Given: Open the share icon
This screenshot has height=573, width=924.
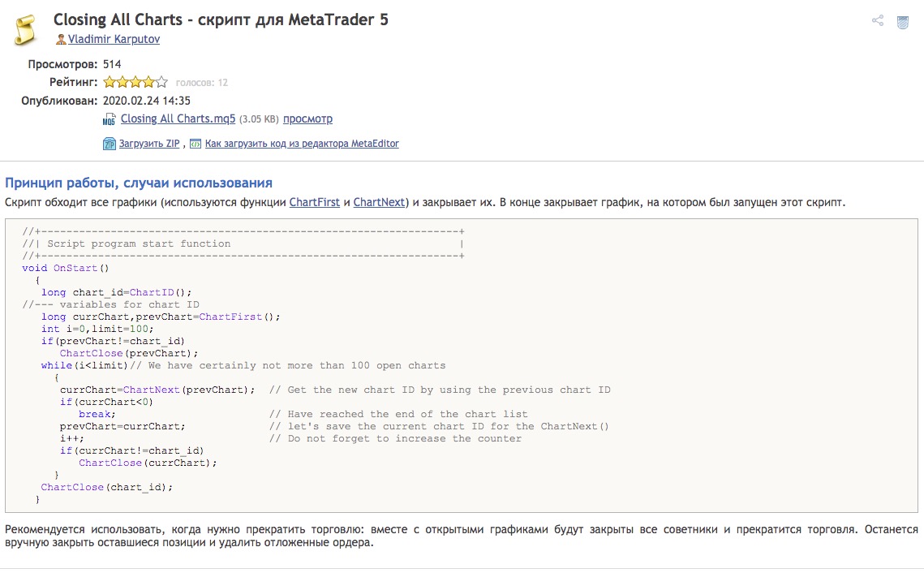Looking at the screenshot, I should 878,20.
